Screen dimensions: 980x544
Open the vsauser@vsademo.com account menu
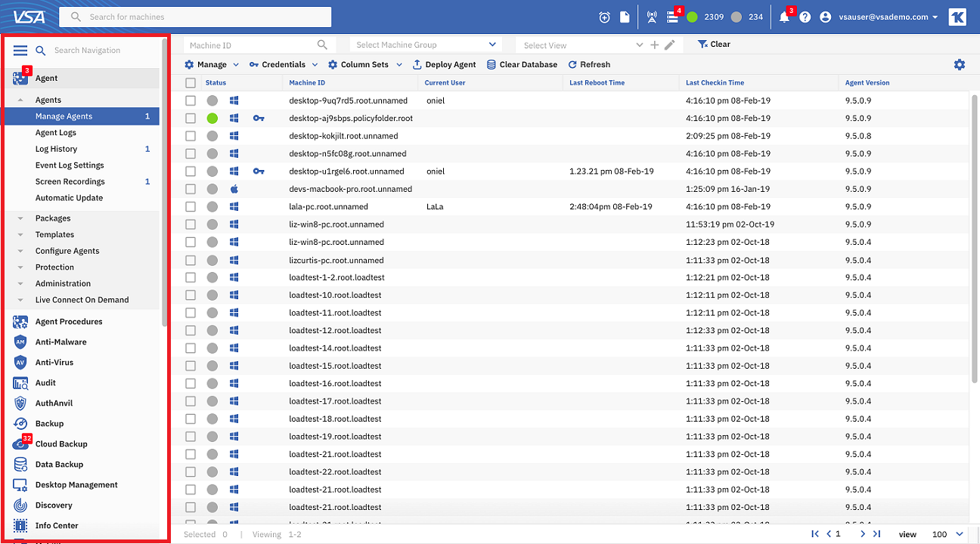coord(879,17)
